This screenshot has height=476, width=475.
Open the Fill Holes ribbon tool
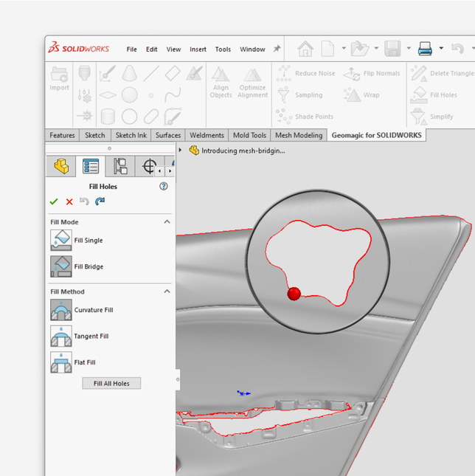coord(434,95)
